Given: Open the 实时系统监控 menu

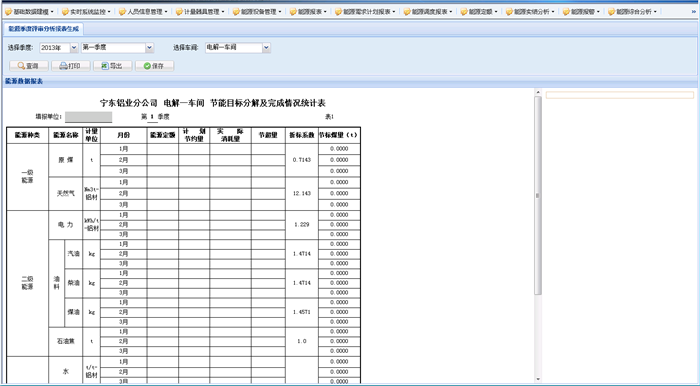Looking at the screenshot, I should click(x=87, y=12).
